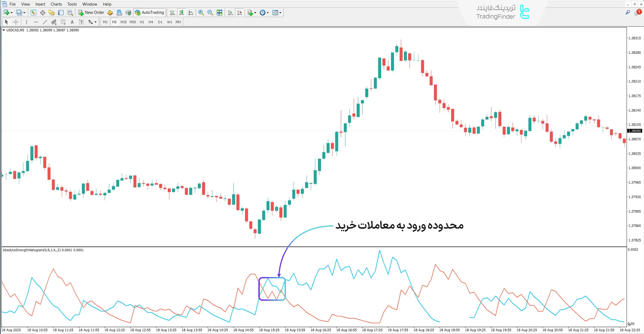Place a New Order

click(91, 12)
